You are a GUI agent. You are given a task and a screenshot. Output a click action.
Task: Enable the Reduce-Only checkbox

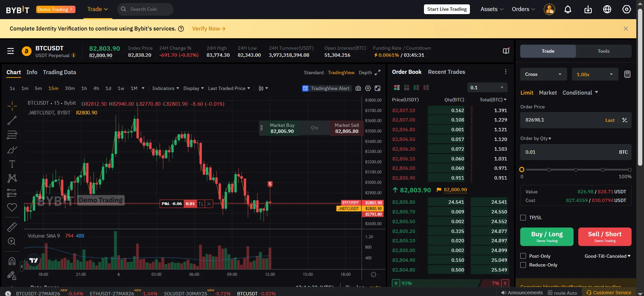(x=523, y=265)
